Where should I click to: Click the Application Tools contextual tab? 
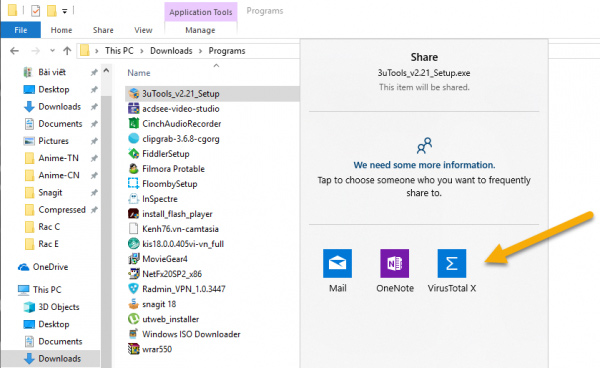[x=201, y=12]
